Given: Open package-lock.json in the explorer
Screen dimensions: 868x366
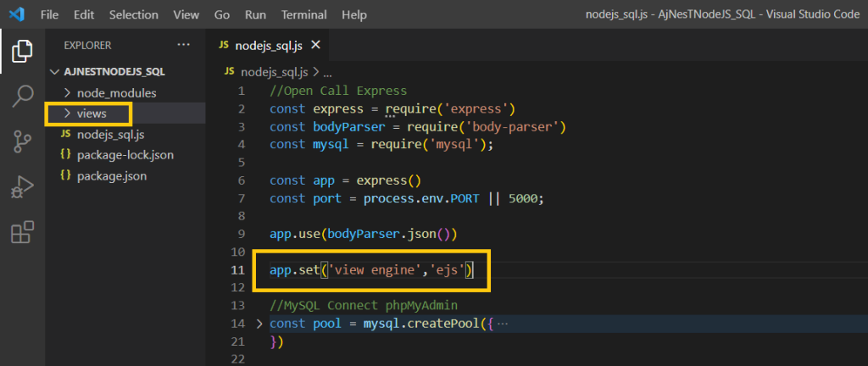Looking at the screenshot, I should (125, 155).
